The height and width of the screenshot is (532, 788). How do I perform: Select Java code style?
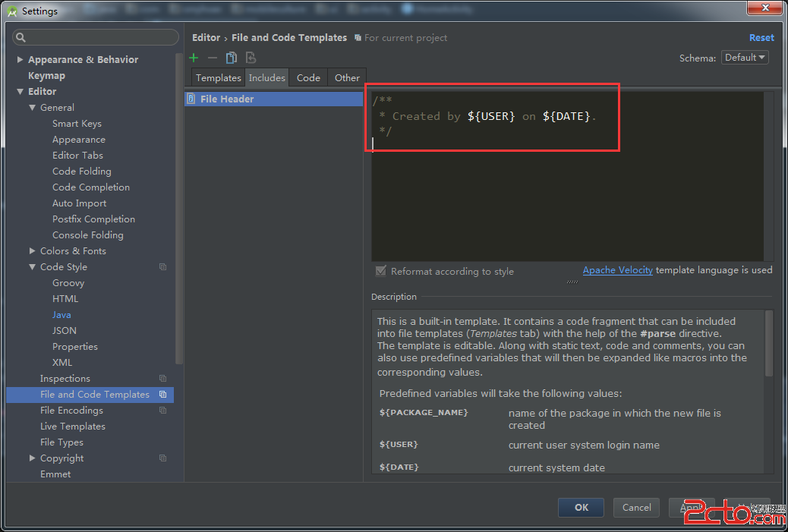61,315
